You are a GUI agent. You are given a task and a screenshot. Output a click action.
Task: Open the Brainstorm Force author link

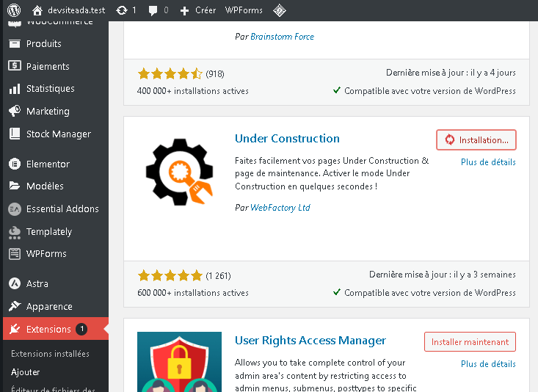[282, 37]
